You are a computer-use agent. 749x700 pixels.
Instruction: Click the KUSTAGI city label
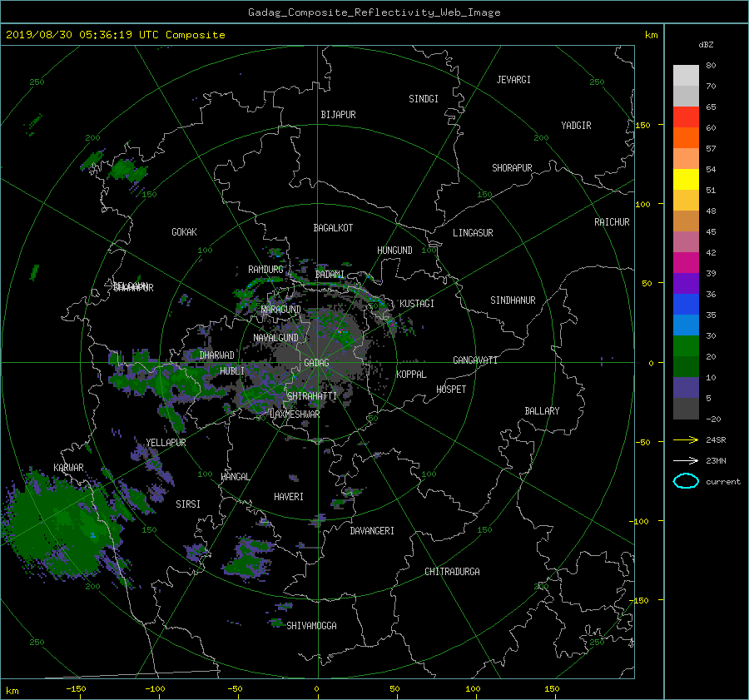[417, 304]
